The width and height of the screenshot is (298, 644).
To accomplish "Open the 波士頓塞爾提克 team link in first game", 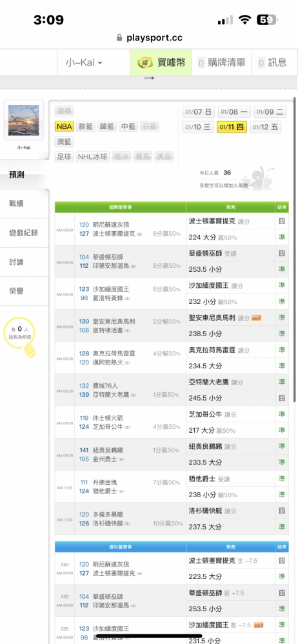I will click(x=112, y=234).
